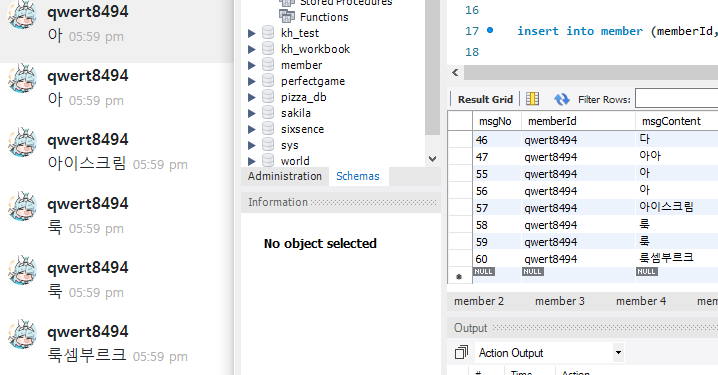Expand the sys schema
Image resolution: width=718 pixels, height=375 pixels.
tap(251, 145)
